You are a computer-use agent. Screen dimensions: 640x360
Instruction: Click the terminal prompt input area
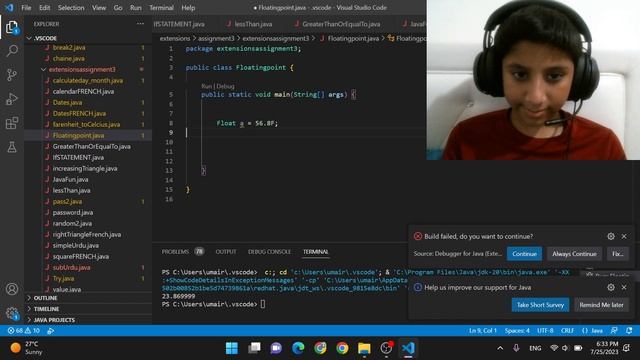point(263,304)
